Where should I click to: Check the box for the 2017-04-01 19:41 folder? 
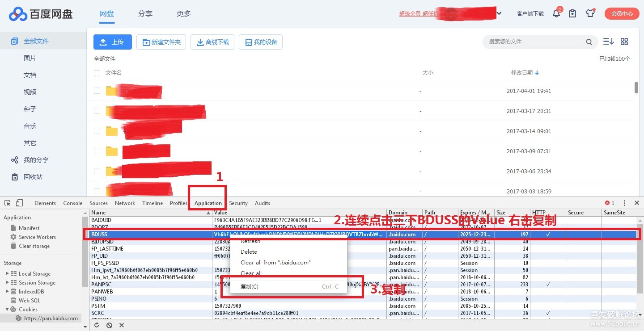tap(97, 91)
